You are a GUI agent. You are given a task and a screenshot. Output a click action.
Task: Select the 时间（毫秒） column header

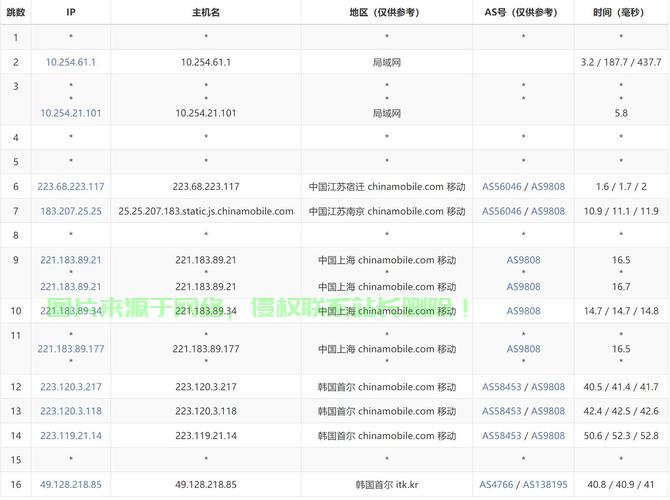coord(621,12)
